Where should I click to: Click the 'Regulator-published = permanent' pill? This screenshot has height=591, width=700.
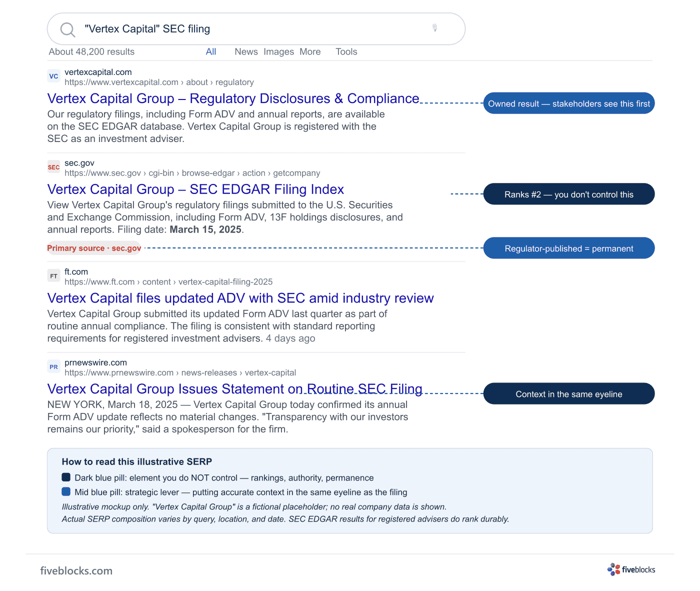pyautogui.click(x=569, y=248)
